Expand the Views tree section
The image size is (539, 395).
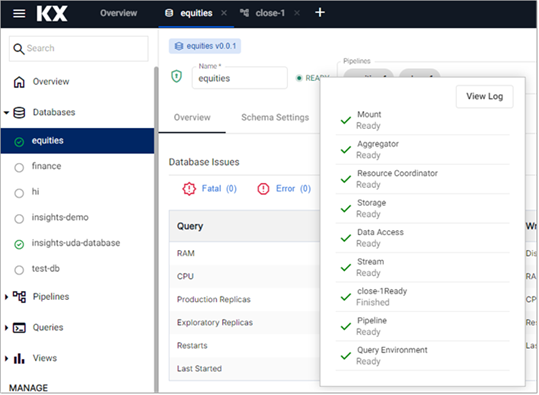click(x=6, y=359)
